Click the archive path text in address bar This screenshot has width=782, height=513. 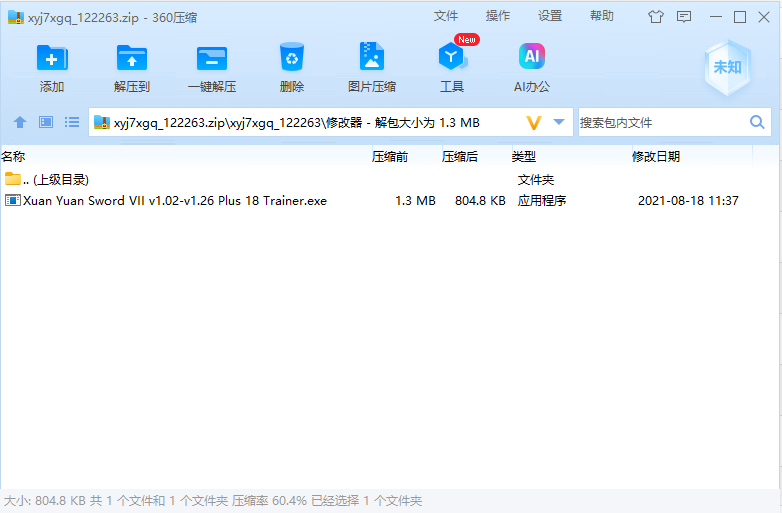click(296, 123)
